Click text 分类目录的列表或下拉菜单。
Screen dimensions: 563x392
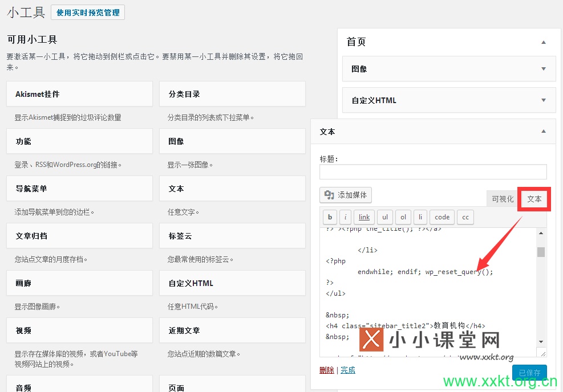210,117
